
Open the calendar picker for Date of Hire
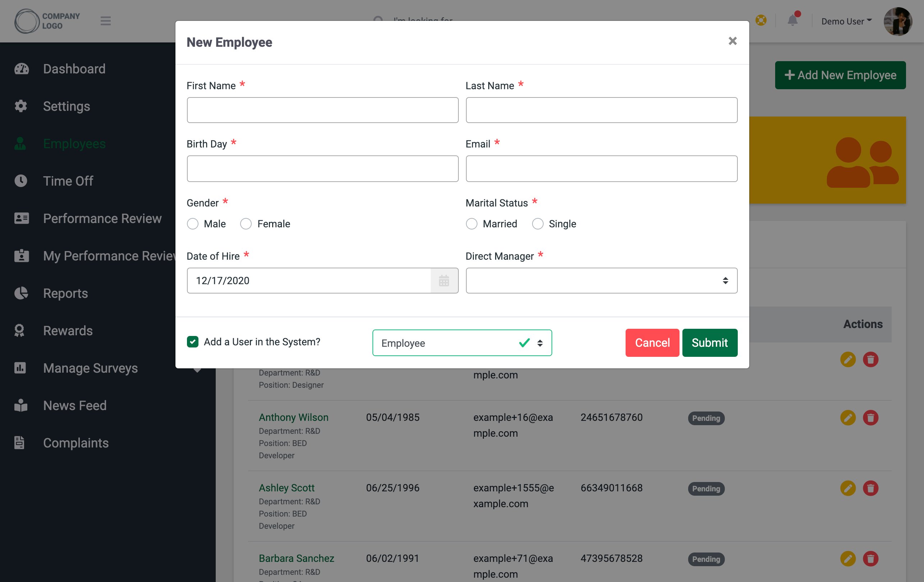tap(444, 281)
